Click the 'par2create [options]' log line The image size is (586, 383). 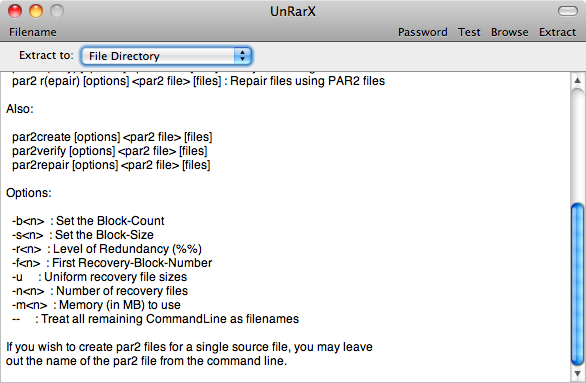pyautogui.click(x=112, y=137)
